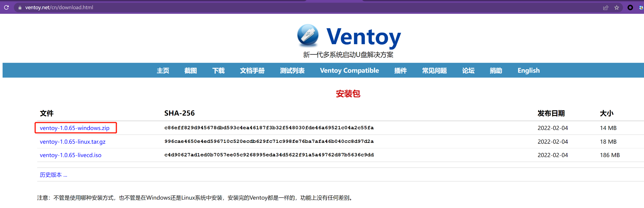Open the 下载 nav menu item
Viewport: 644px width, 208px height.
[218, 70]
